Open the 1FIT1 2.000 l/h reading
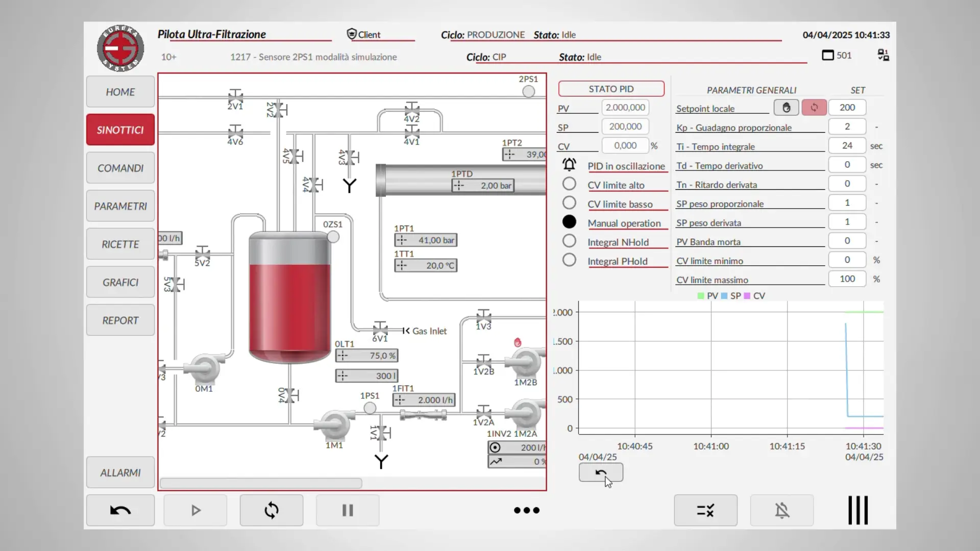980x551 pixels. point(424,400)
